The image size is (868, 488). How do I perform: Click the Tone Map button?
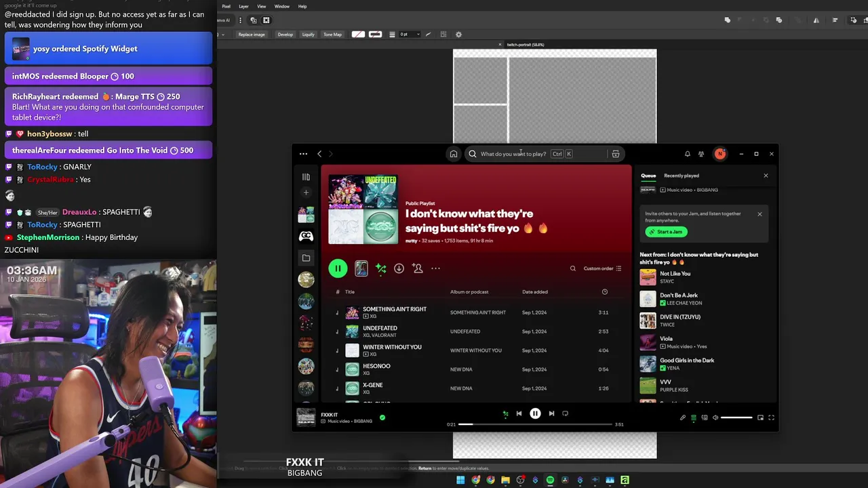coord(332,35)
